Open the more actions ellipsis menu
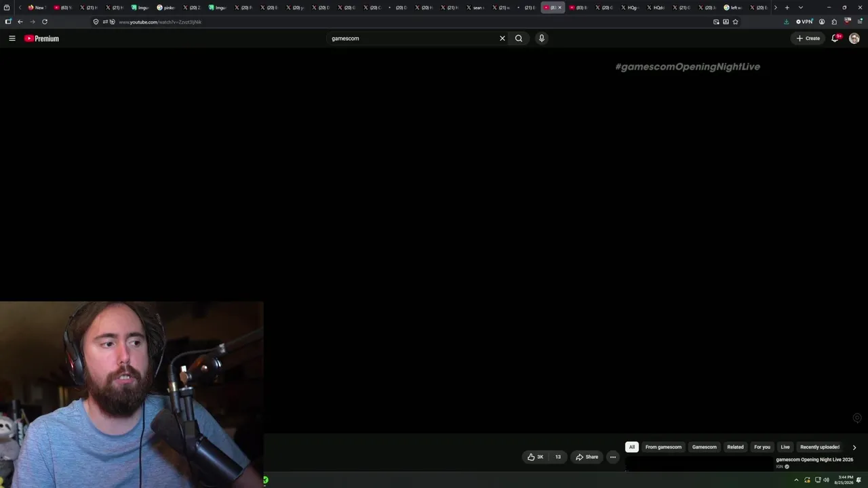This screenshot has height=488, width=868. coord(613,457)
